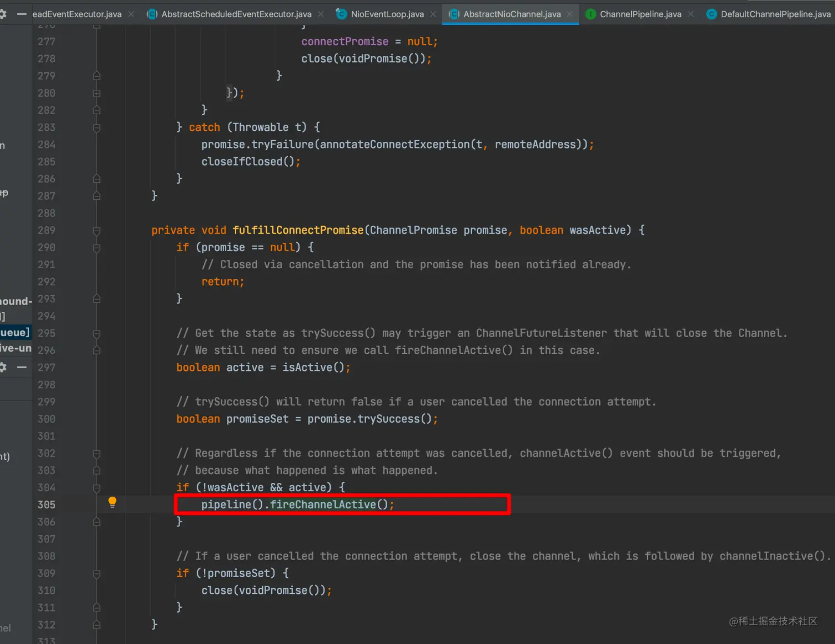Click the fulfillConnectPromise method name
Screen dimensions: 835x644
[298, 230]
